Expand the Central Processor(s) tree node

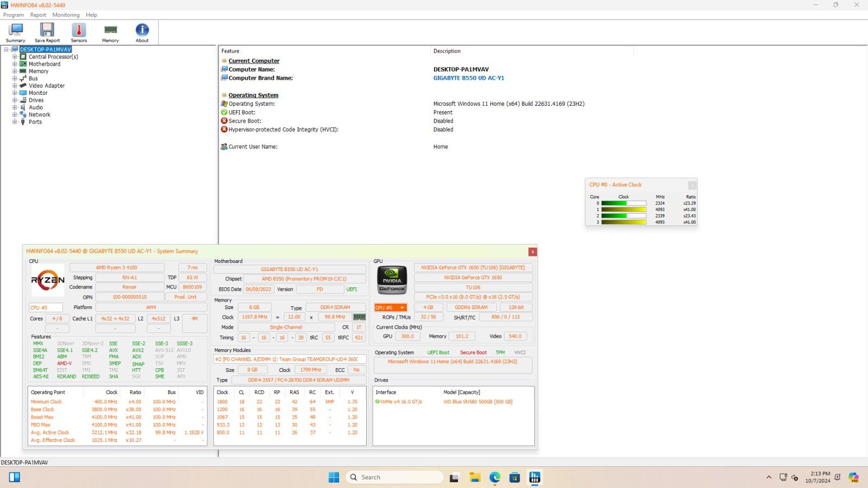pyautogui.click(x=15, y=56)
